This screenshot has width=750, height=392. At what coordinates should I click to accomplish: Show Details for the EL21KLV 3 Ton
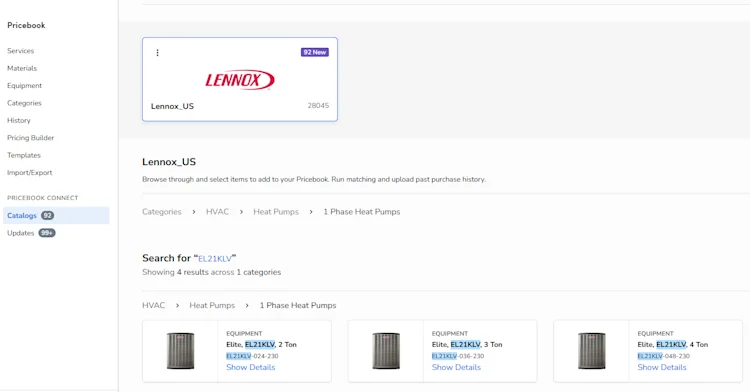[456, 367]
